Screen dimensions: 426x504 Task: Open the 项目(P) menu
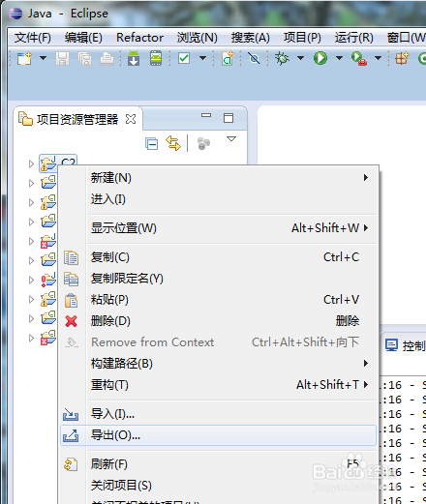(x=302, y=38)
